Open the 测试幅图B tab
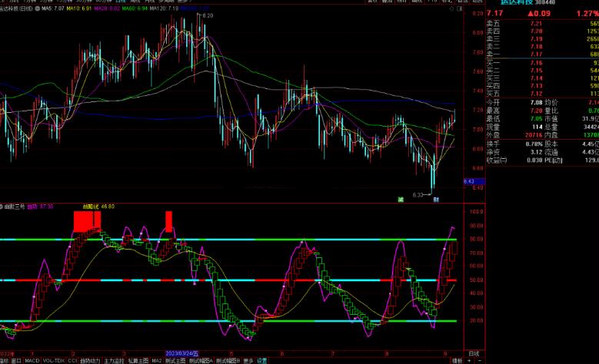 pyautogui.click(x=228, y=361)
